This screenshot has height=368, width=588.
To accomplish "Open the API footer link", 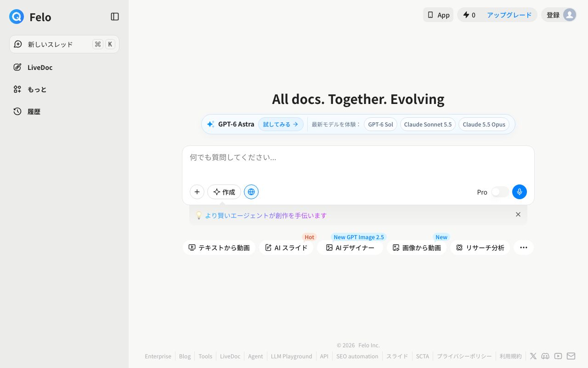I will 324,356.
